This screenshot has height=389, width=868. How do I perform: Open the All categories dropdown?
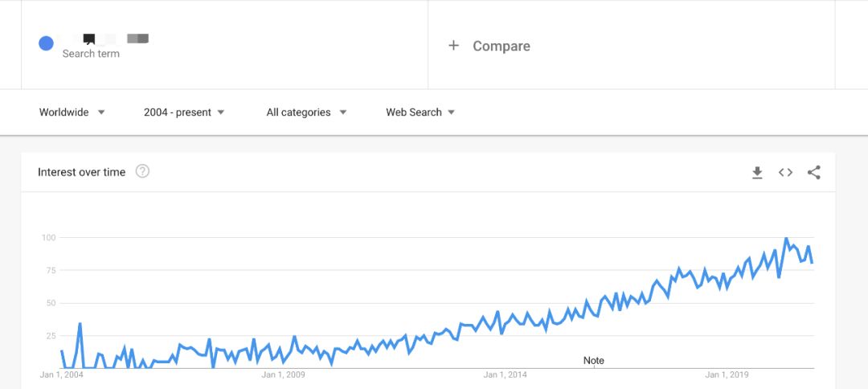pos(306,113)
